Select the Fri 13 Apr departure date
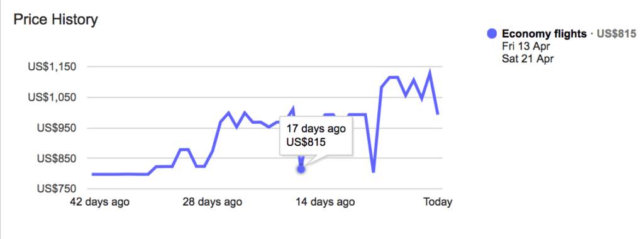This screenshot has width=644, height=239. [526, 46]
